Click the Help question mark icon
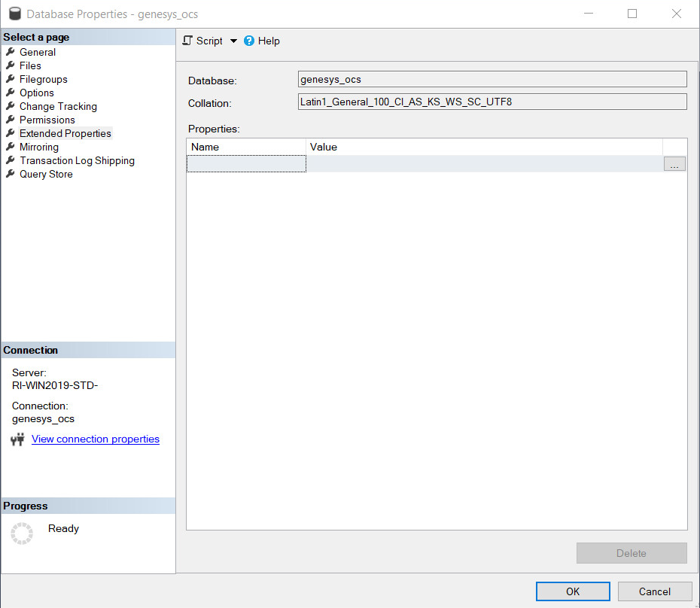Image resolution: width=700 pixels, height=608 pixels. (x=249, y=41)
